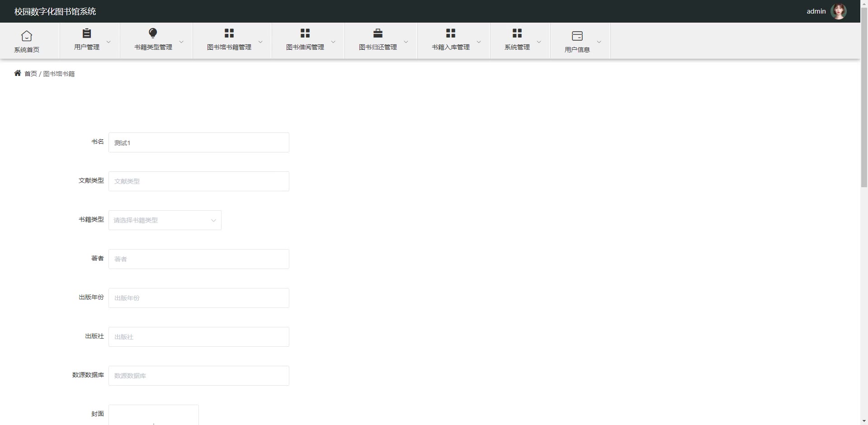
Task: Open the 书籍类型 select dropdown
Action: coord(165,220)
